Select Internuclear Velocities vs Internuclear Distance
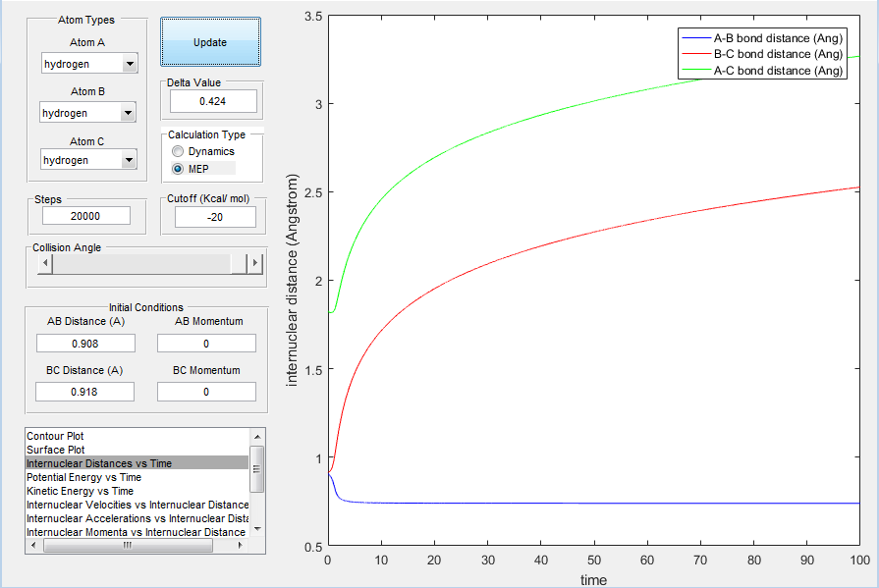 point(137,505)
